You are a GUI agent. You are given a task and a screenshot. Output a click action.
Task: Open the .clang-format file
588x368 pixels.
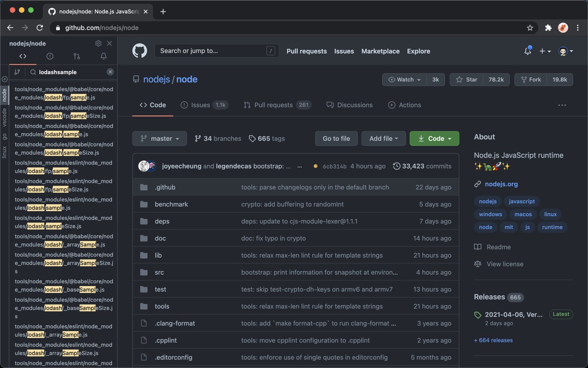pos(175,323)
